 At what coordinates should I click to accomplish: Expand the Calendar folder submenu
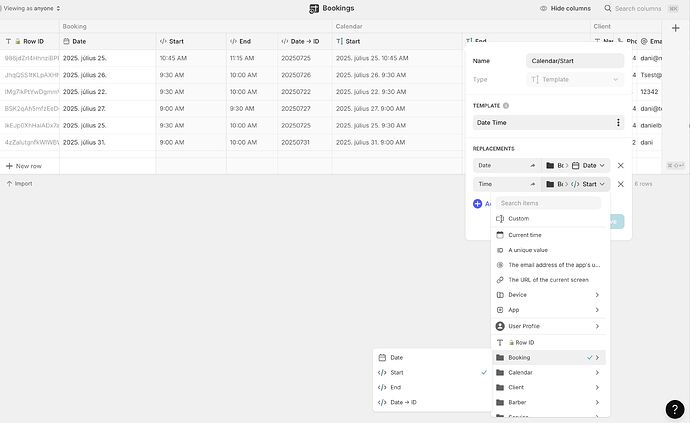coord(550,372)
